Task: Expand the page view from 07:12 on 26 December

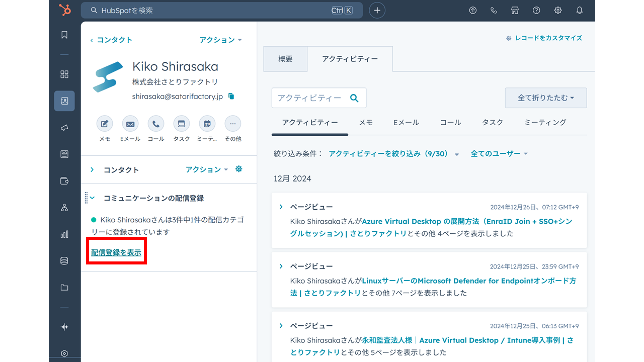Action: (281, 207)
